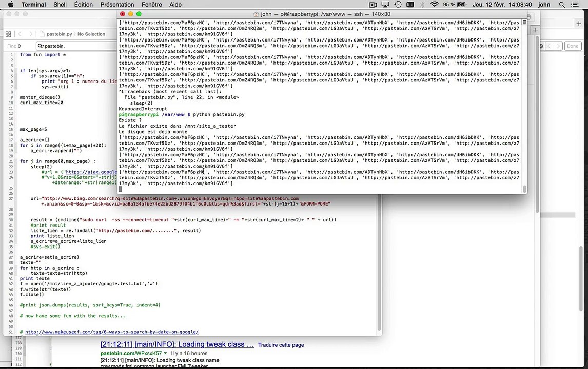588x369 pixels.
Task: Close the ssh Terminal window
Action: click(122, 14)
